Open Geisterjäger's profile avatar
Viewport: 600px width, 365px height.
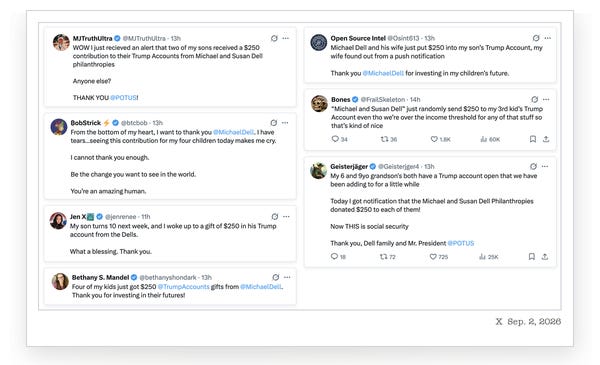tap(318, 171)
